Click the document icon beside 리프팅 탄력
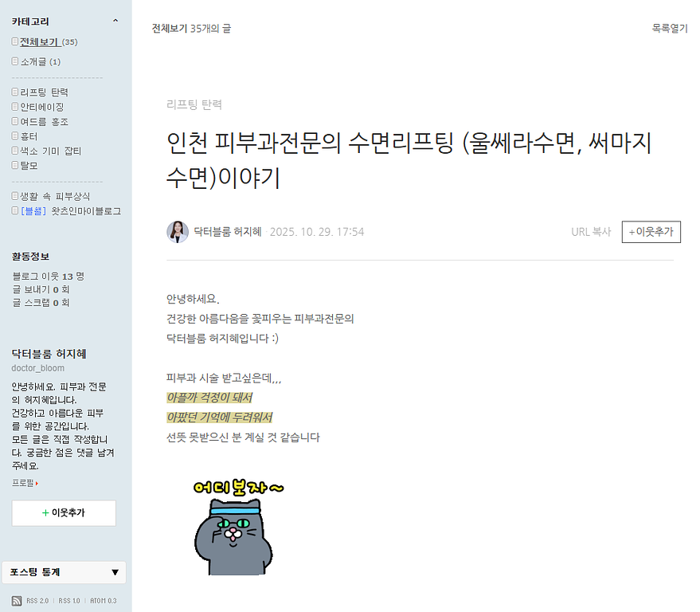700x612 pixels. pyautogui.click(x=14, y=92)
